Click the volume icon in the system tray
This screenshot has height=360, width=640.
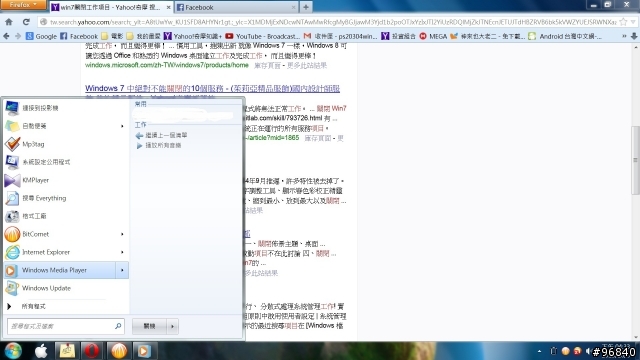(589, 351)
